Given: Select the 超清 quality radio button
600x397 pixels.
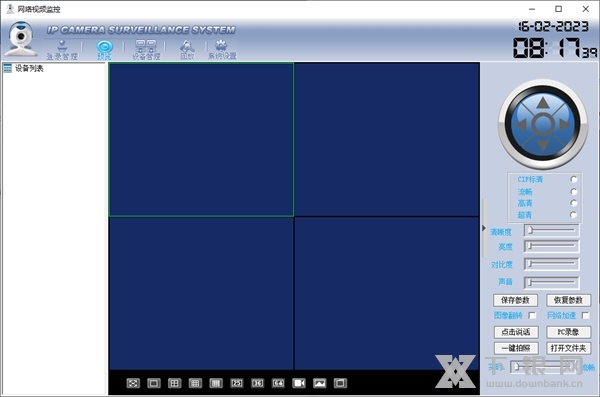Looking at the screenshot, I should coord(573,215).
